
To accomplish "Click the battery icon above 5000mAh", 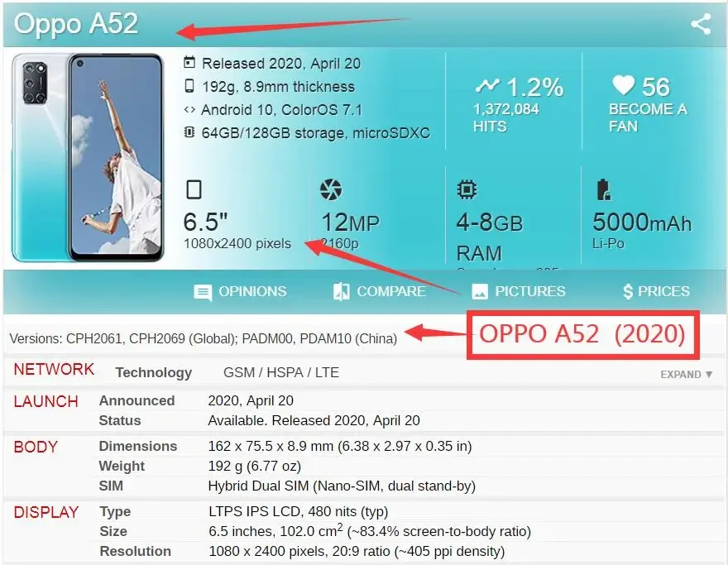I will 603,189.
